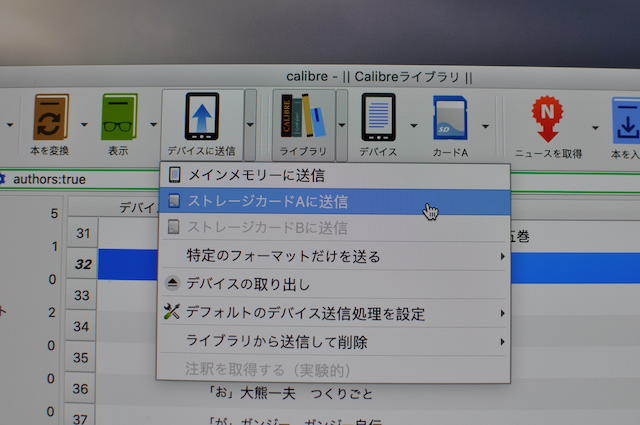Click the book titled 「お」大熊一夫 つくりごと
This screenshot has width=640, height=425.
click(291, 394)
